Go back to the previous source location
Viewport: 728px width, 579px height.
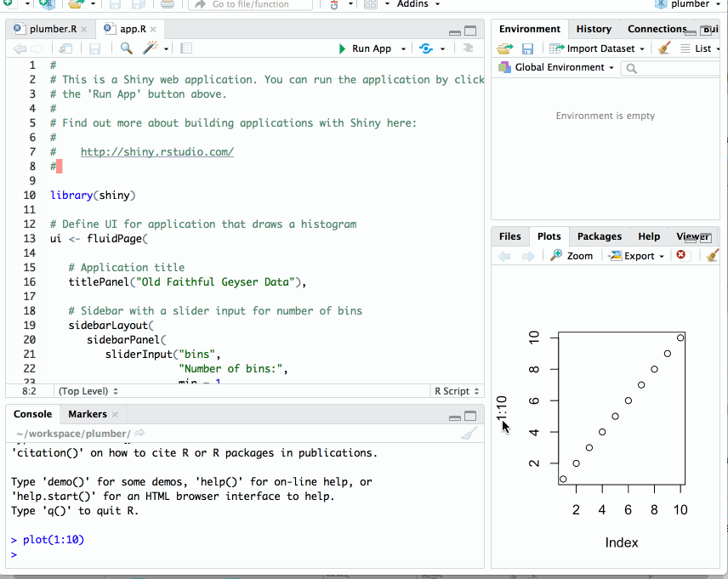coord(20,48)
